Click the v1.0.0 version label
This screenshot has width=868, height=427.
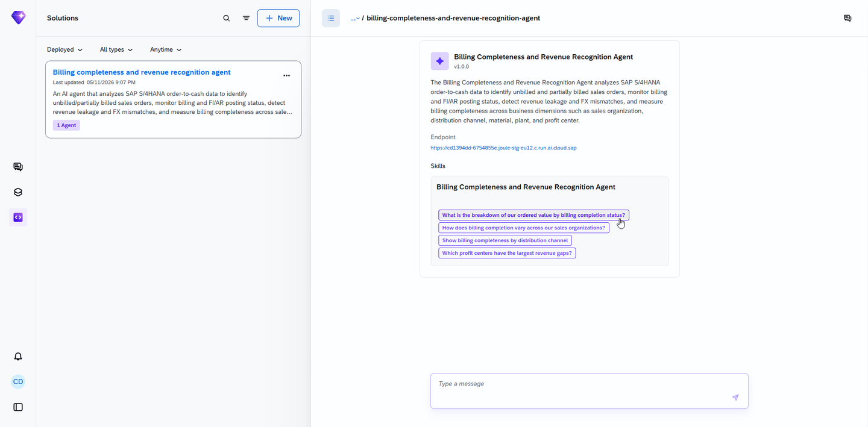pos(461,67)
